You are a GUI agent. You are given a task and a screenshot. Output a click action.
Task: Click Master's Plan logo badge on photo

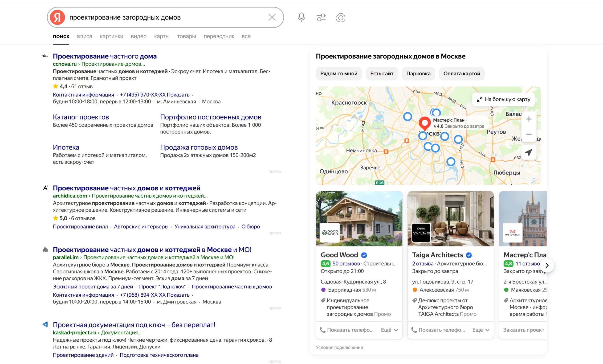[513, 232]
